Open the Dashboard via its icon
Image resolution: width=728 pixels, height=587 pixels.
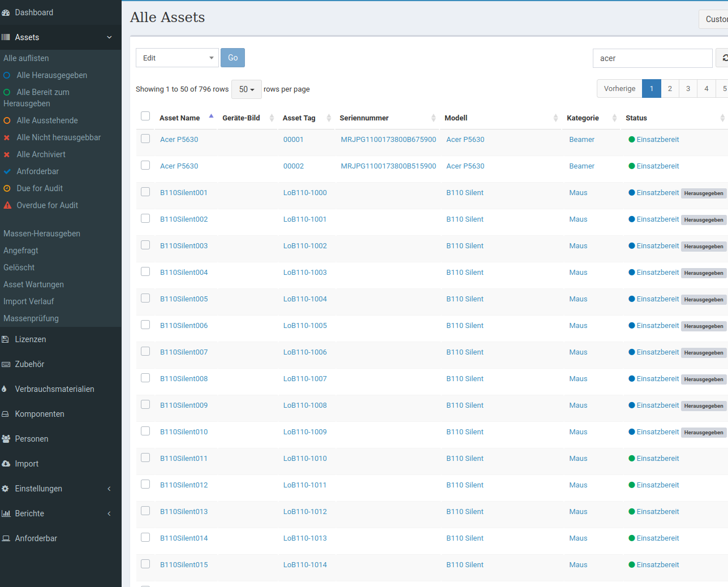click(x=7, y=12)
